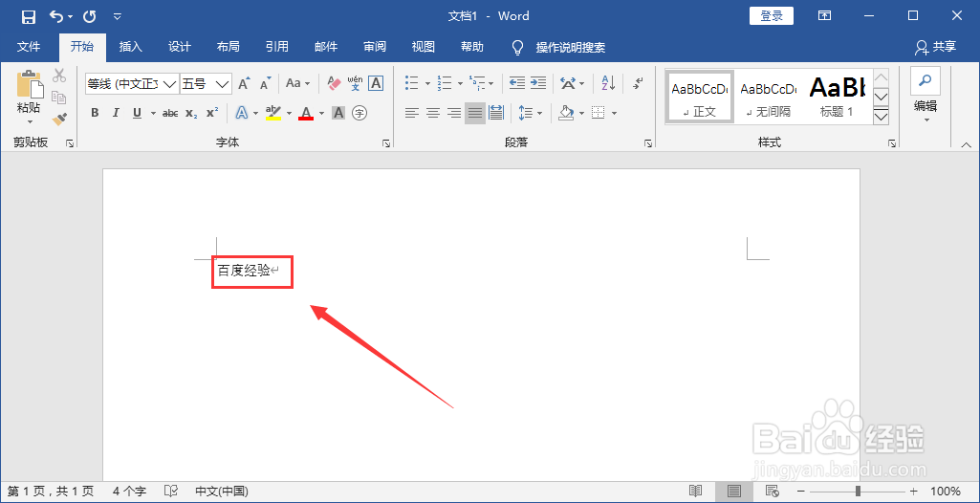Screen dimensions: 980x503
Task: Cut selection with the scissors icon
Action: pos(59,76)
